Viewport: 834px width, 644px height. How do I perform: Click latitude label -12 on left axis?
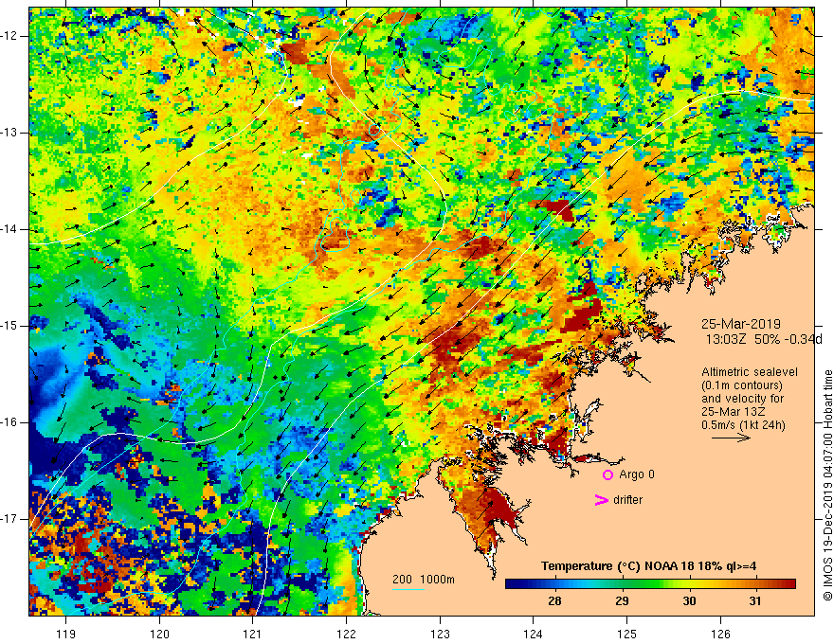[9, 36]
